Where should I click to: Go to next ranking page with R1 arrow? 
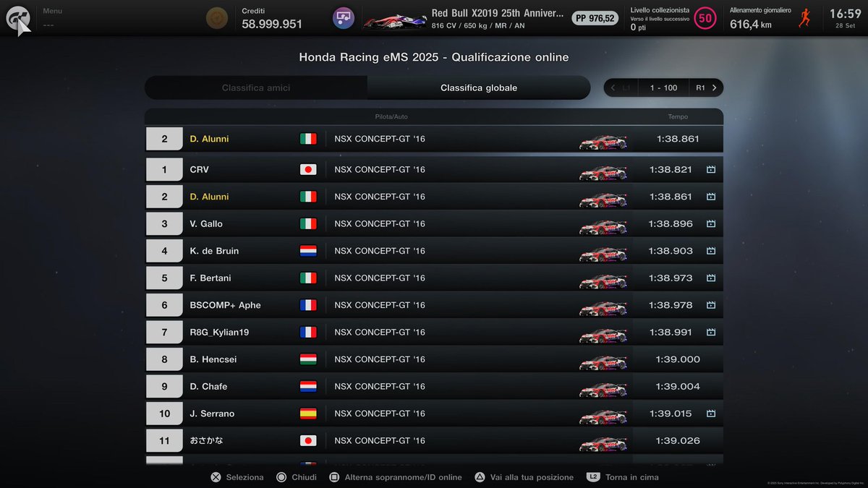[x=706, y=87]
